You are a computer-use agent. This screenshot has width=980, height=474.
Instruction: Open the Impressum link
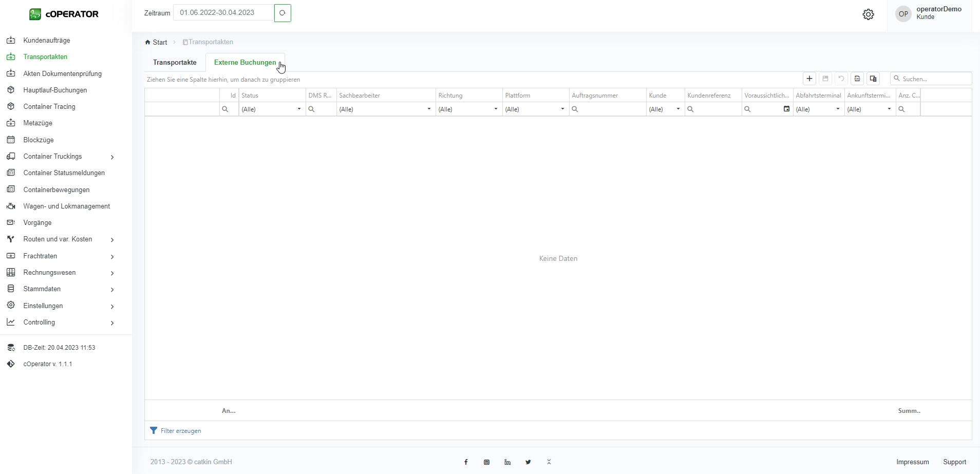[912, 462]
